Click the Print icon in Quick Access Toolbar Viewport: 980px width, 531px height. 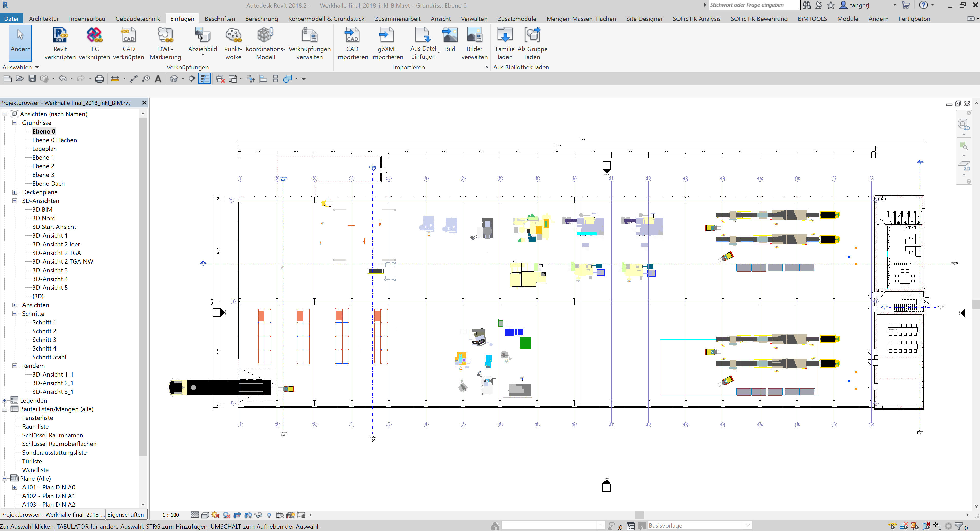99,78
